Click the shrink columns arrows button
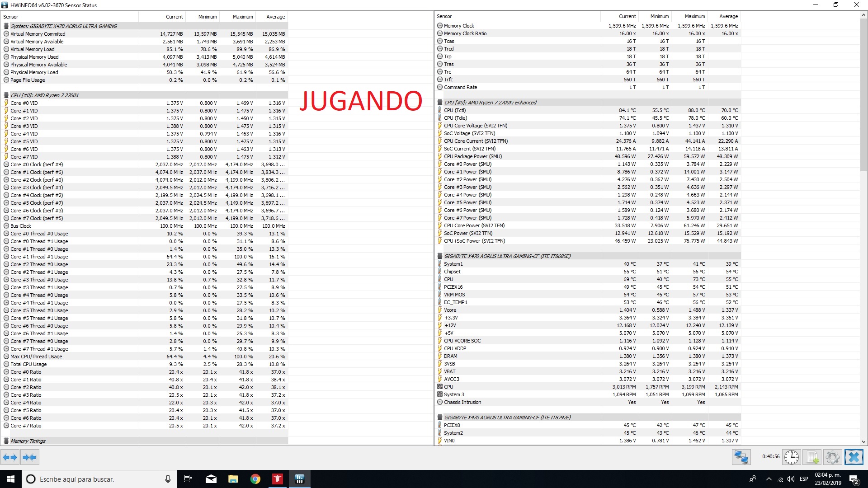868x488 pixels. point(29,457)
